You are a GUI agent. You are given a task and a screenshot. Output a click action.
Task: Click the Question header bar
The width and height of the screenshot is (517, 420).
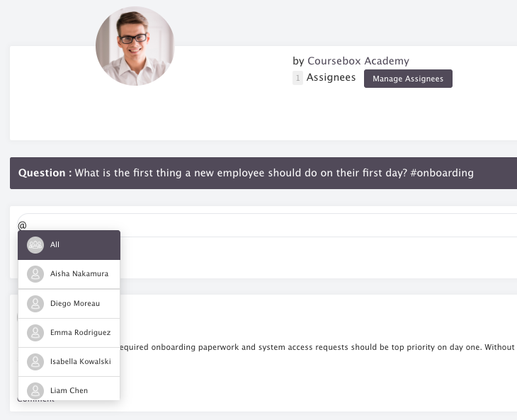click(x=263, y=173)
